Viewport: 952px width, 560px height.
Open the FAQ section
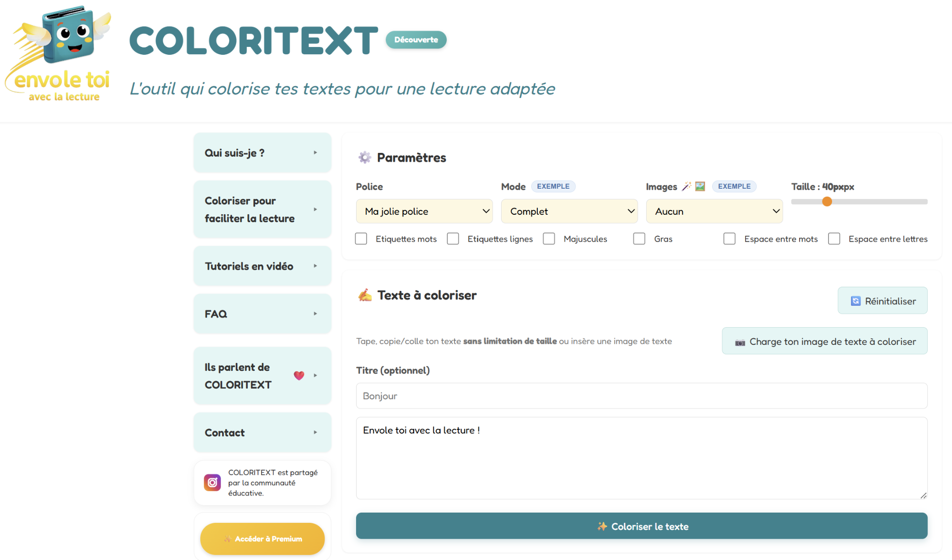coord(262,313)
